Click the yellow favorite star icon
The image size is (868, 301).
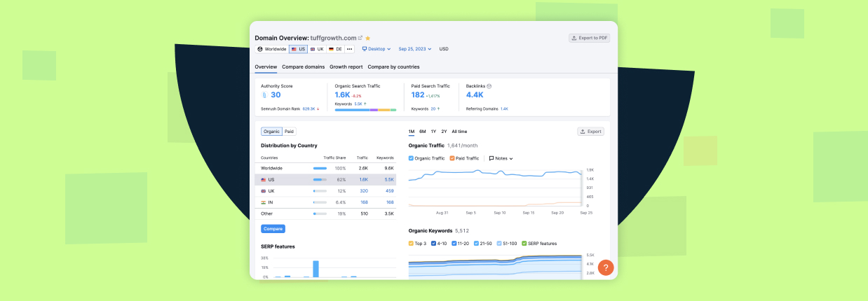click(x=368, y=38)
